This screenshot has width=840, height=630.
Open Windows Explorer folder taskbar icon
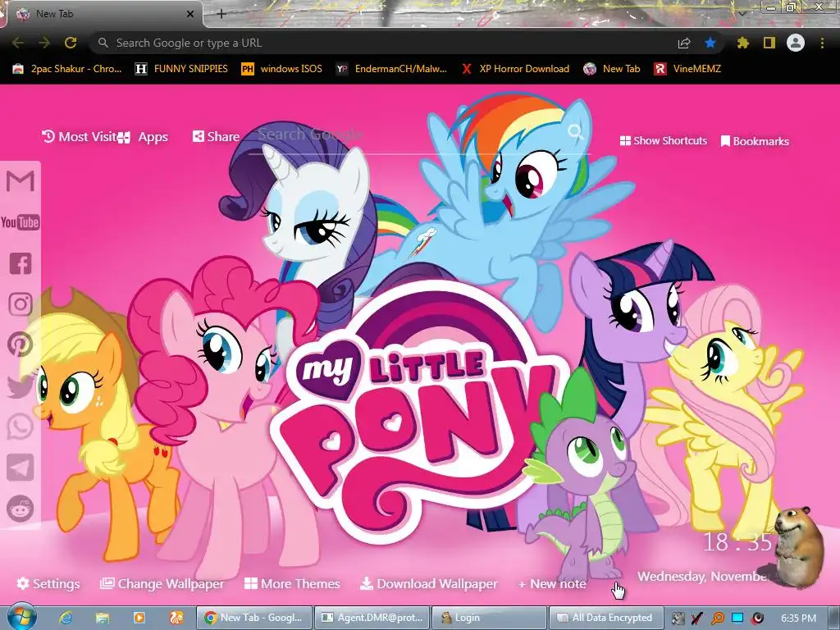pos(103,618)
